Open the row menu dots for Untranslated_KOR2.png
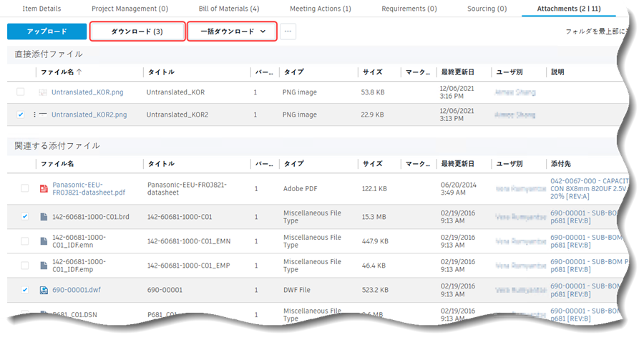The height and width of the screenshot is (340, 644). [34, 115]
